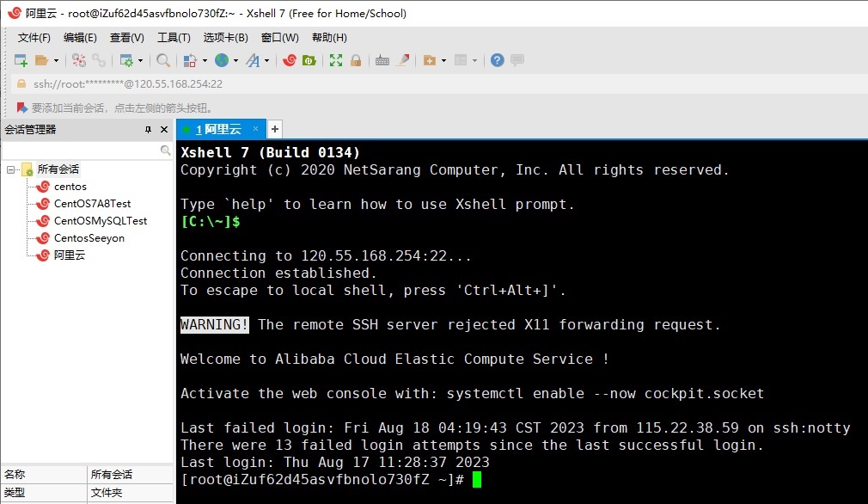Image resolution: width=868 pixels, height=504 pixels.
Task: Click the Disconnect toolbar icon
Action: 78,60
